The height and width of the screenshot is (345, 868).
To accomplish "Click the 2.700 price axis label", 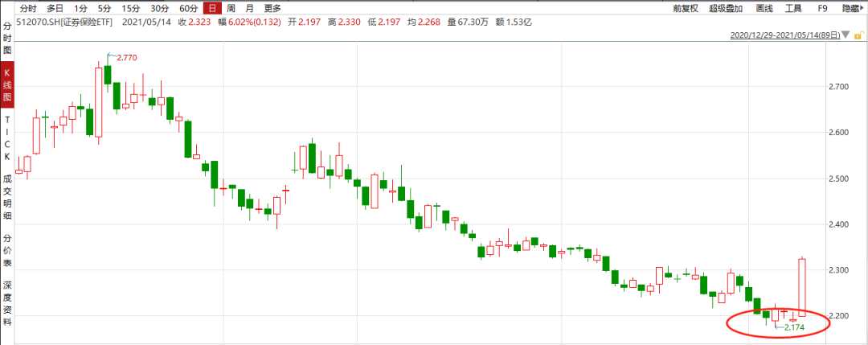I will (839, 87).
